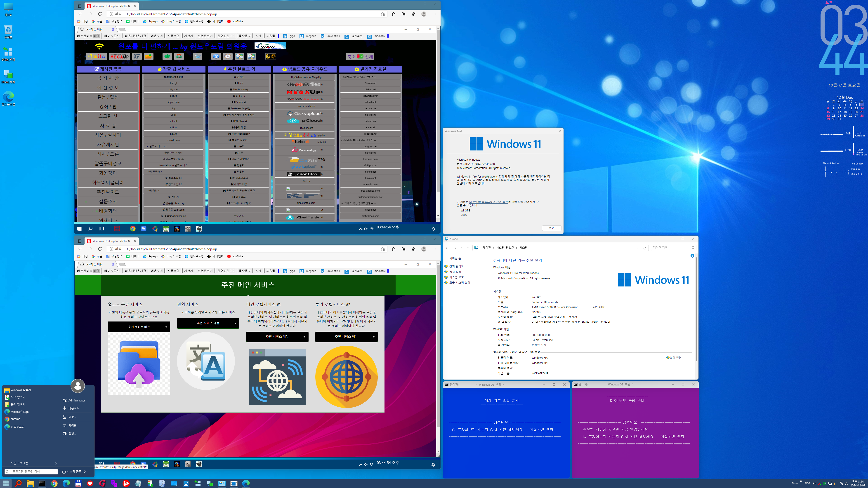Viewport: 868px width, 488px height.
Task: Open 제어판 from start menu
Action: (x=70, y=425)
